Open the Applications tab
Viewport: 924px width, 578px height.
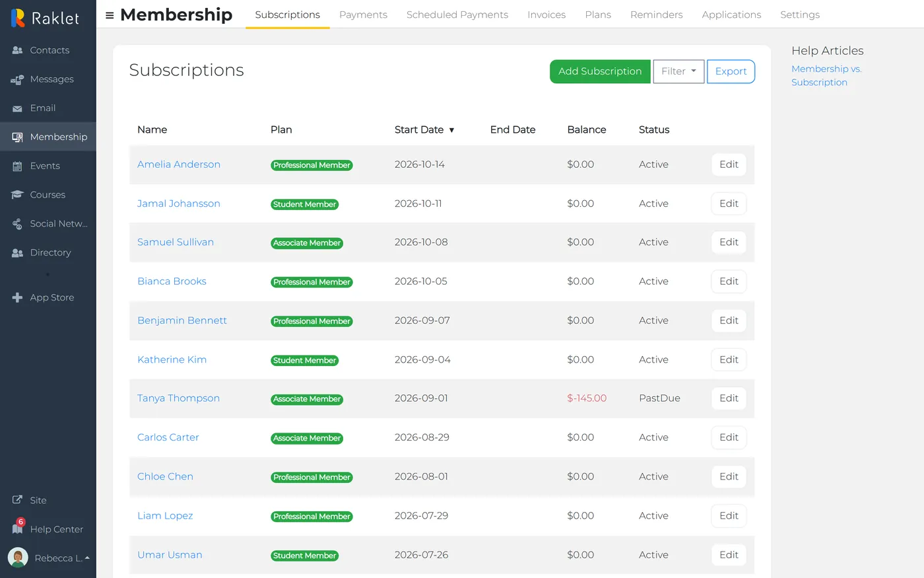click(731, 15)
